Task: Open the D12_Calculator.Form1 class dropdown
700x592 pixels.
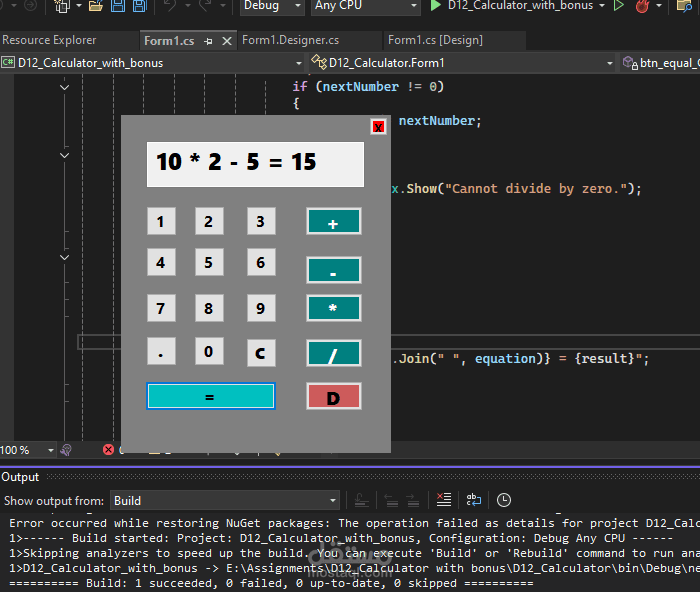Action: coord(462,63)
